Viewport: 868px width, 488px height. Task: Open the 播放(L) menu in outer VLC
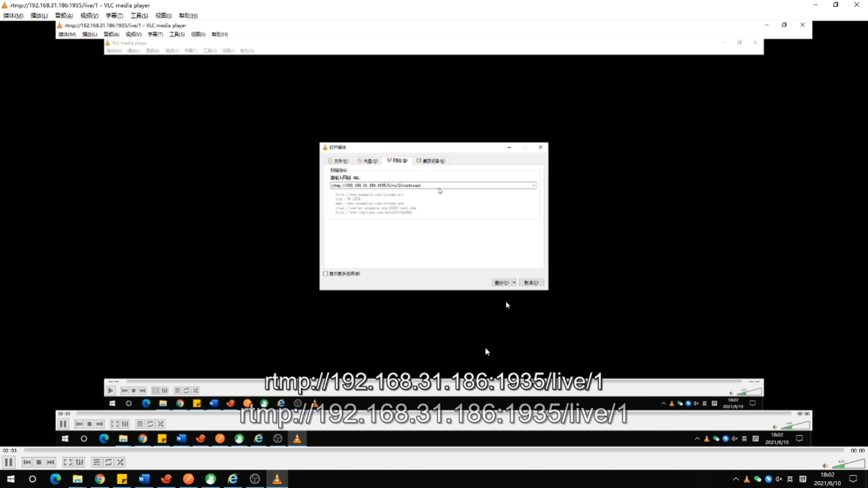39,16
